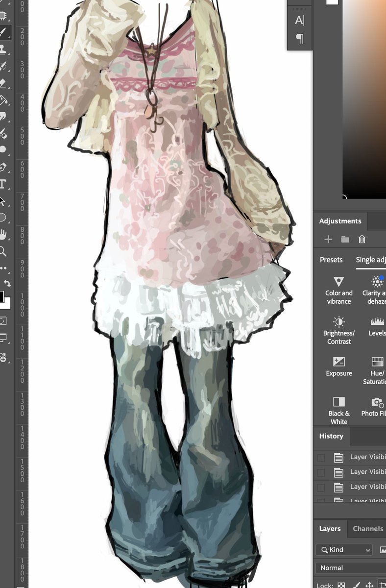Select the Paint Bucket tool

click(x=3, y=99)
